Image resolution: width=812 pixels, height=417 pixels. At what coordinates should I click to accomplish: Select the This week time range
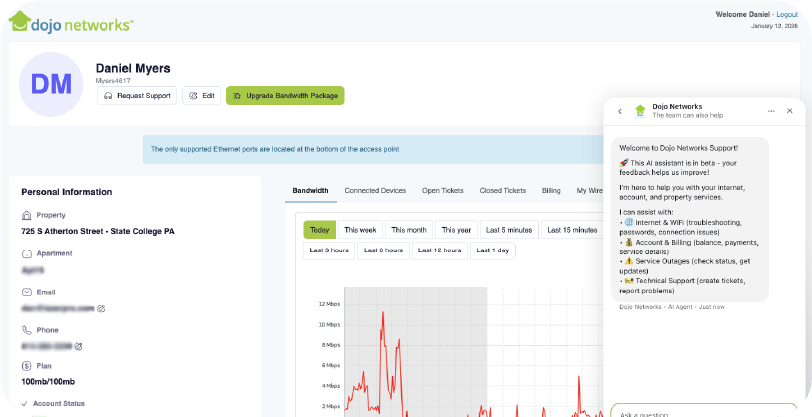click(360, 230)
